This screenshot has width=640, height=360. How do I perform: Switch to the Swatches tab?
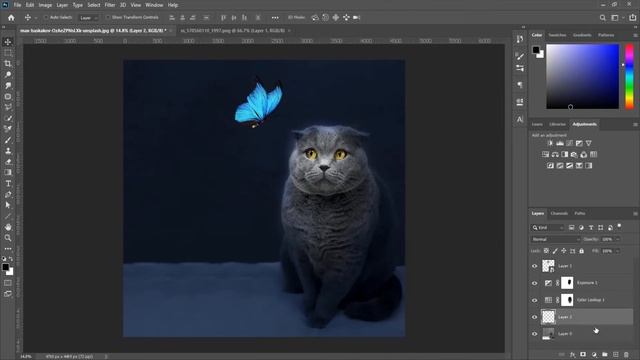(557, 35)
